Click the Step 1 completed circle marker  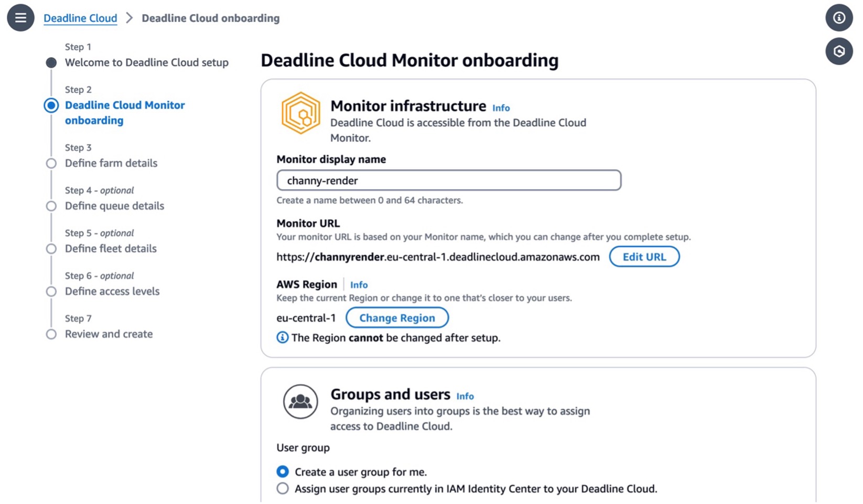pos(51,63)
